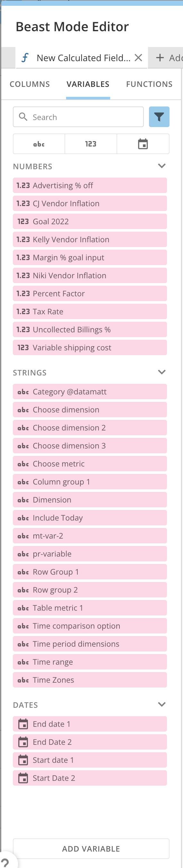183x868 pixels.
Task: Toggle the 123 number type filter
Action: click(91, 144)
